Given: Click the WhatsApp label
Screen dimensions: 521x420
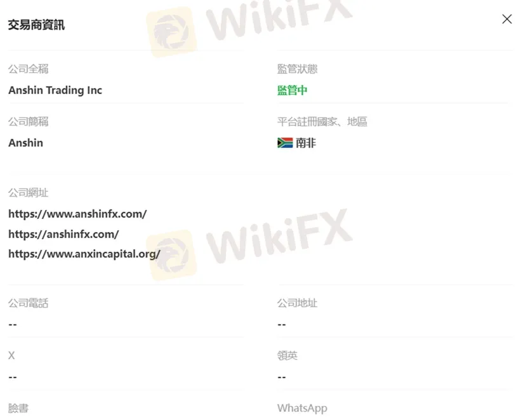Looking at the screenshot, I should (x=302, y=409).
